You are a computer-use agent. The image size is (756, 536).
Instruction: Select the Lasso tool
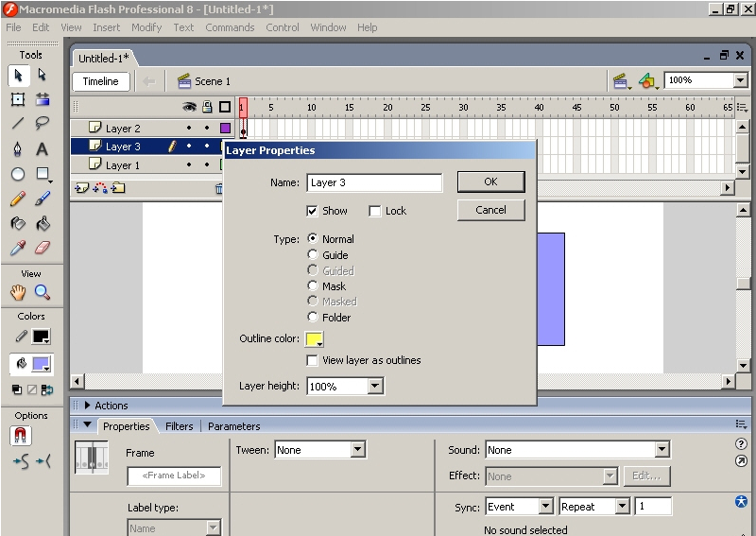click(43, 124)
